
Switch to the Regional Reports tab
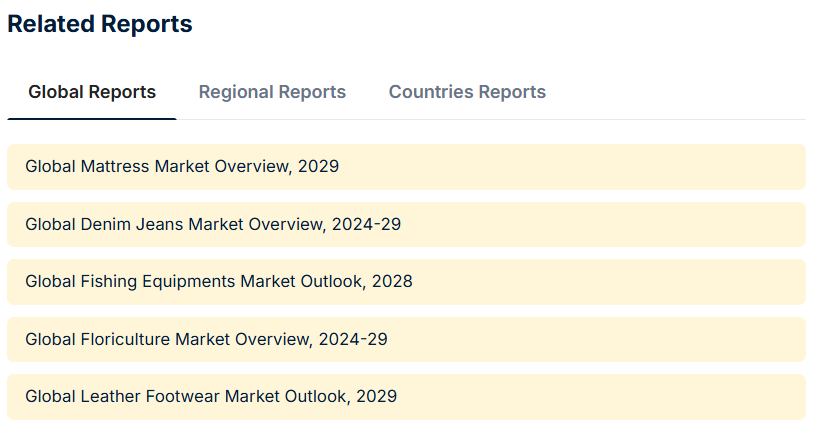coord(272,92)
